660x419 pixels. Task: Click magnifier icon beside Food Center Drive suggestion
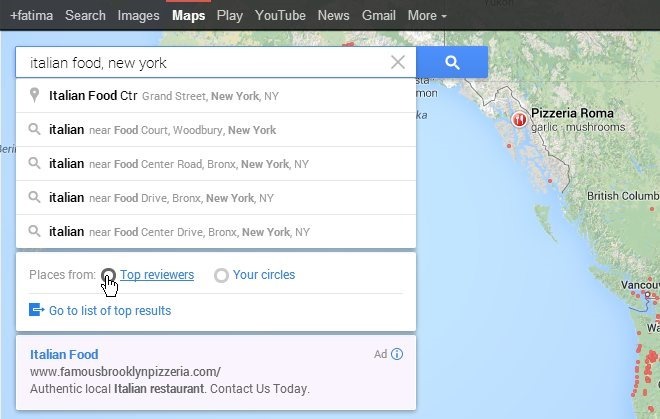coord(35,231)
